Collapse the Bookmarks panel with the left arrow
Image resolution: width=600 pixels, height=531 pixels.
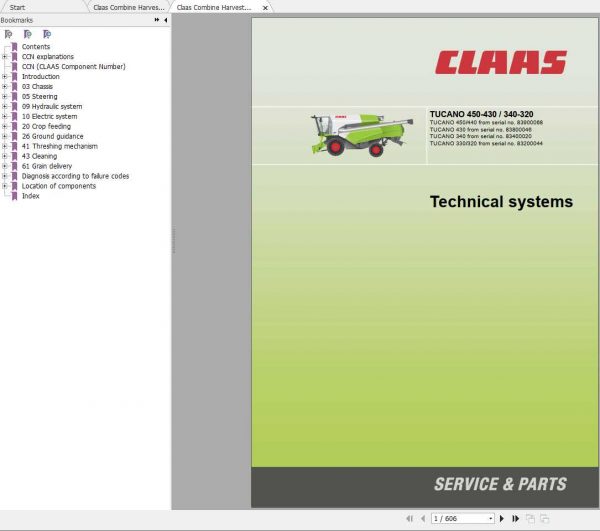pos(166,20)
